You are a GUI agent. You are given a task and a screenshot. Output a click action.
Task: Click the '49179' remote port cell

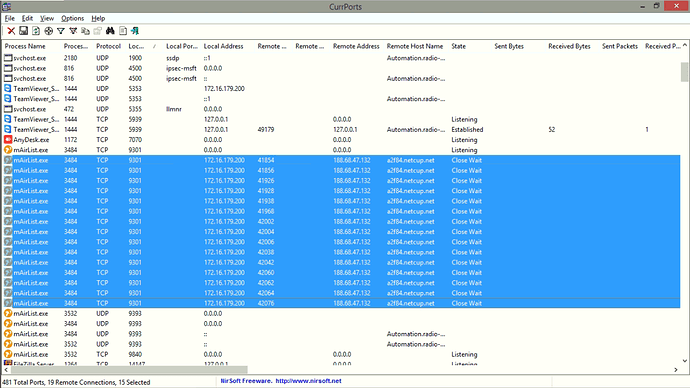click(x=266, y=129)
